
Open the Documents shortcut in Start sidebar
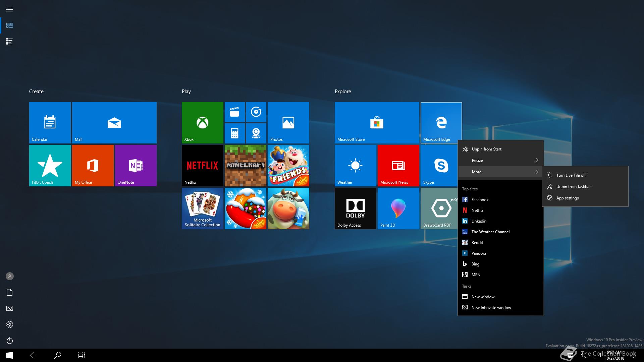pyautogui.click(x=10, y=292)
